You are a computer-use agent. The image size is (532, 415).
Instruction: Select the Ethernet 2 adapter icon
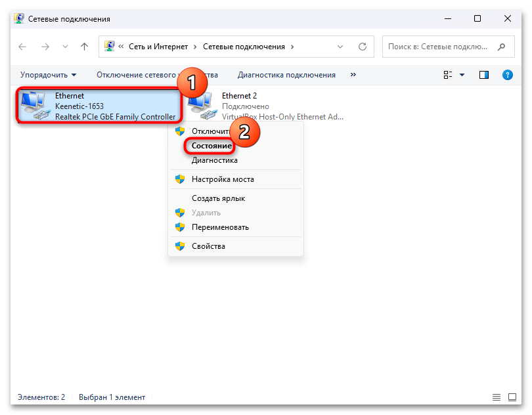[x=202, y=106]
